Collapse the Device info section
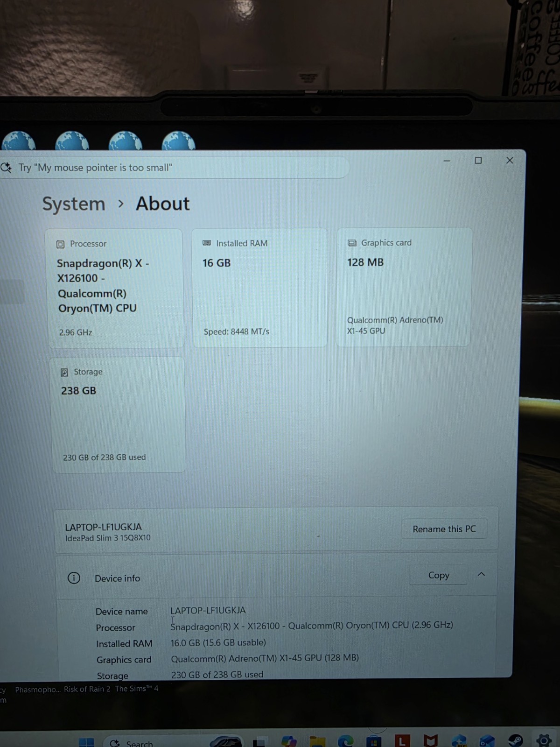 pyautogui.click(x=481, y=574)
